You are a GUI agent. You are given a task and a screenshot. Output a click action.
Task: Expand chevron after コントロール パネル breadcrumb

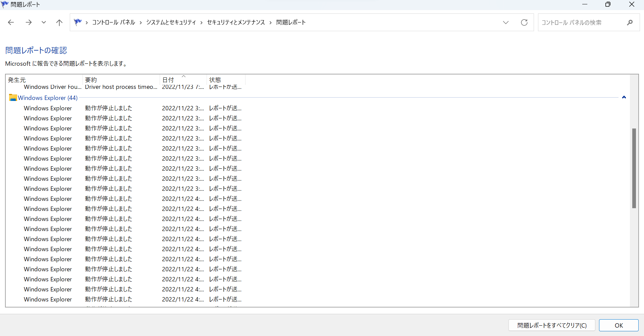click(x=141, y=22)
